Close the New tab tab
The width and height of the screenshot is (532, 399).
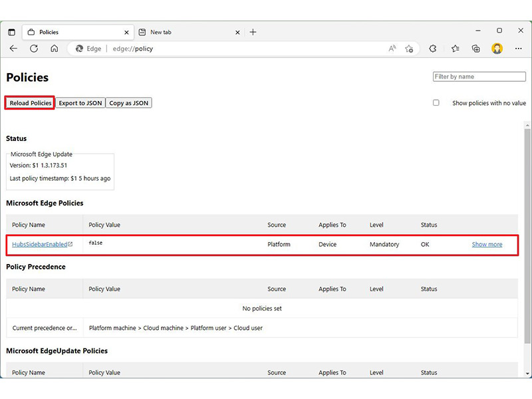pyautogui.click(x=237, y=32)
